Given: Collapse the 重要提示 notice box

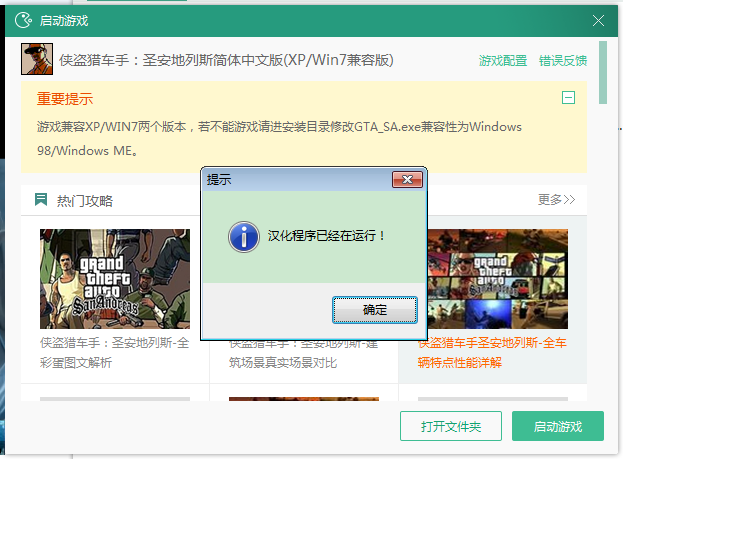Looking at the screenshot, I should click(568, 98).
